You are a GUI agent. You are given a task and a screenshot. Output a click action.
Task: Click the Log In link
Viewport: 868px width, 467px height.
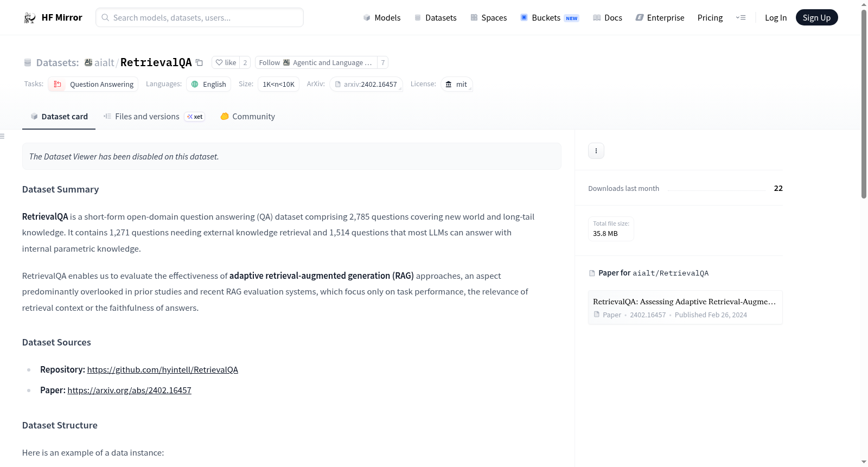tap(776, 17)
